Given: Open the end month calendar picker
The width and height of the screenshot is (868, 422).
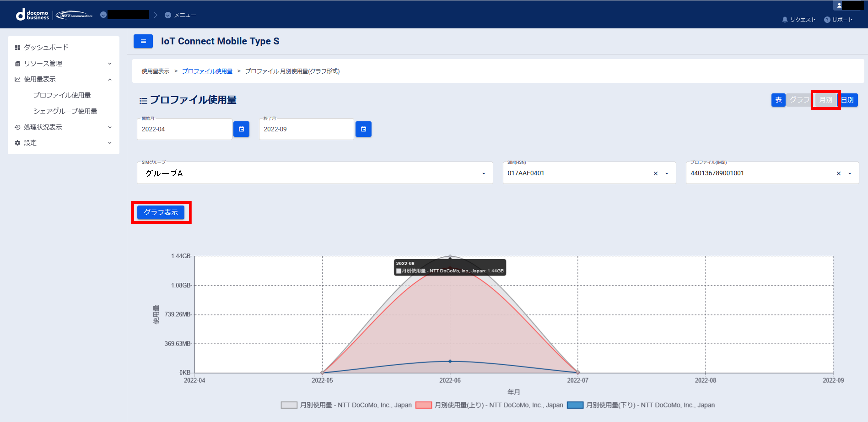Looking at the screenshot, I should 363,129.
